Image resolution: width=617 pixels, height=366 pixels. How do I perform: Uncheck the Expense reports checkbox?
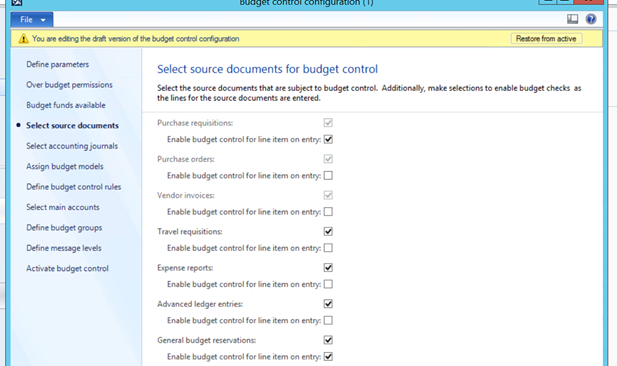pos(328,268)
